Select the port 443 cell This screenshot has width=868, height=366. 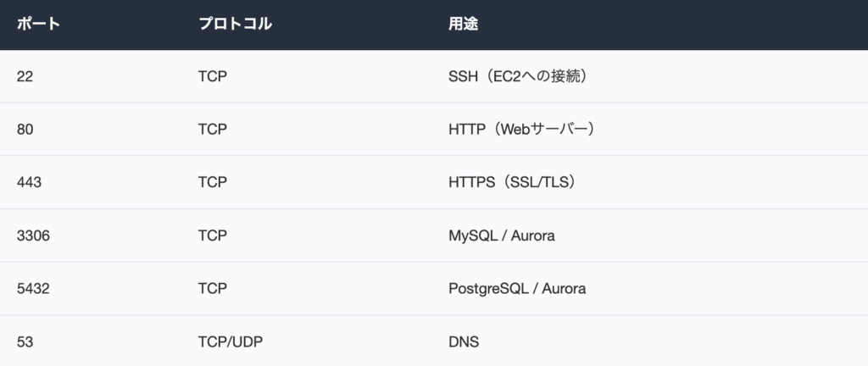(29, 182)
